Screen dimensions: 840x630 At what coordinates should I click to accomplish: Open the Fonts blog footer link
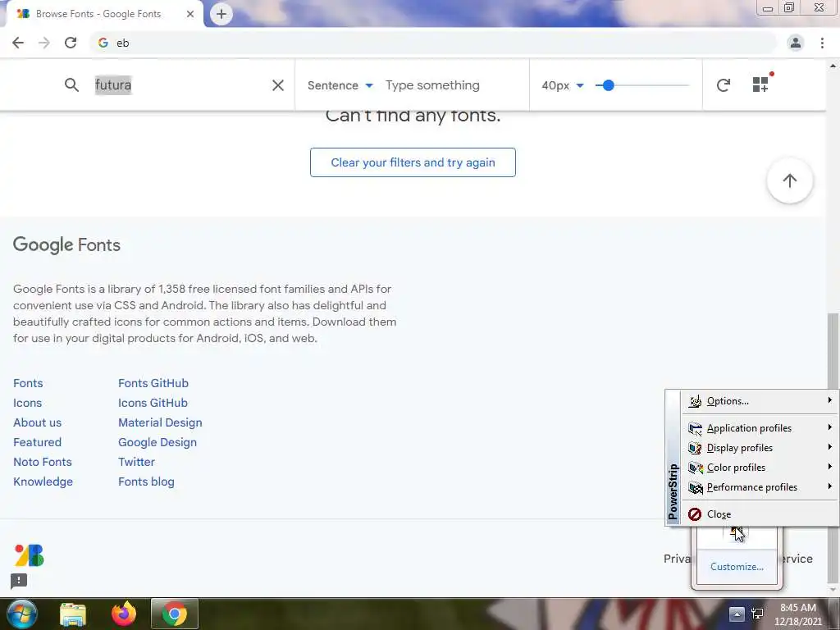[x=146, y=482]
